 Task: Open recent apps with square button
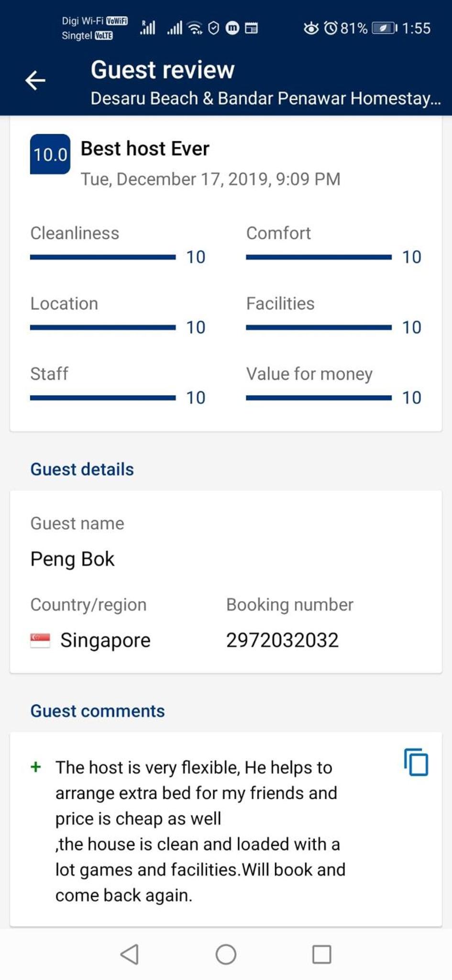coord(321,954)
